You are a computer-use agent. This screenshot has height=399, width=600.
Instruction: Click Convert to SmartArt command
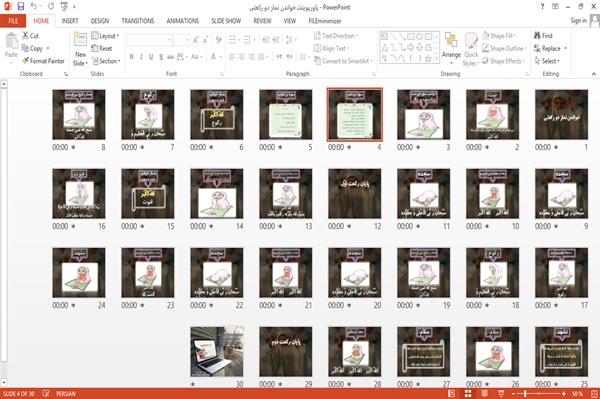coord(342,61)
